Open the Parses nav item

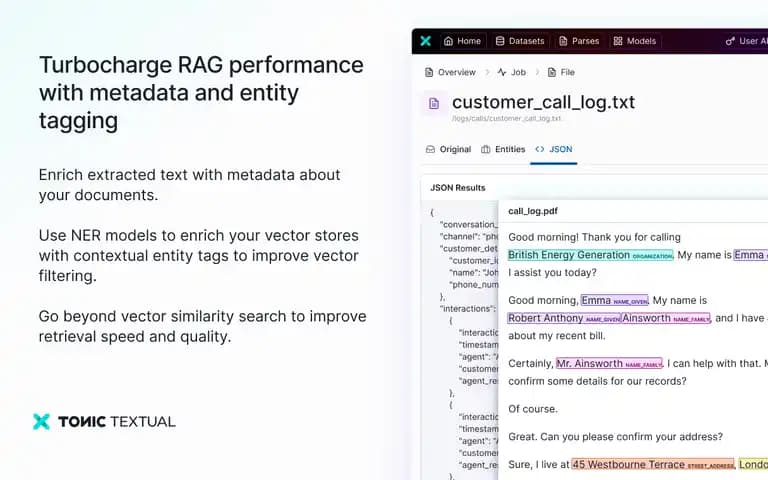[x=579, y=41]
